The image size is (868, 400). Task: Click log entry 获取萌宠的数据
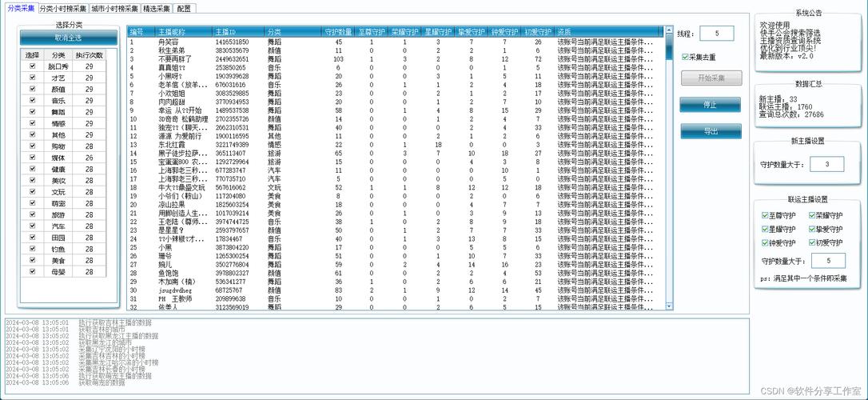click(x=102, y=382)
